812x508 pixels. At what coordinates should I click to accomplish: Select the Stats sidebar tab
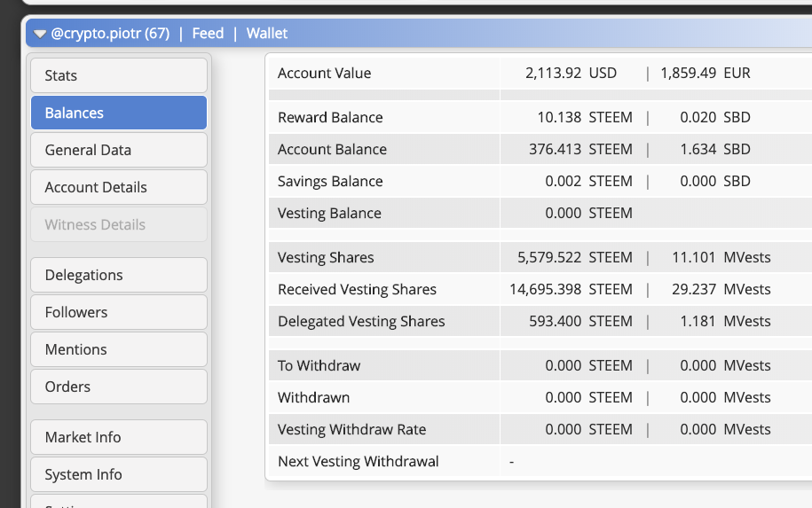coord(119,75)
